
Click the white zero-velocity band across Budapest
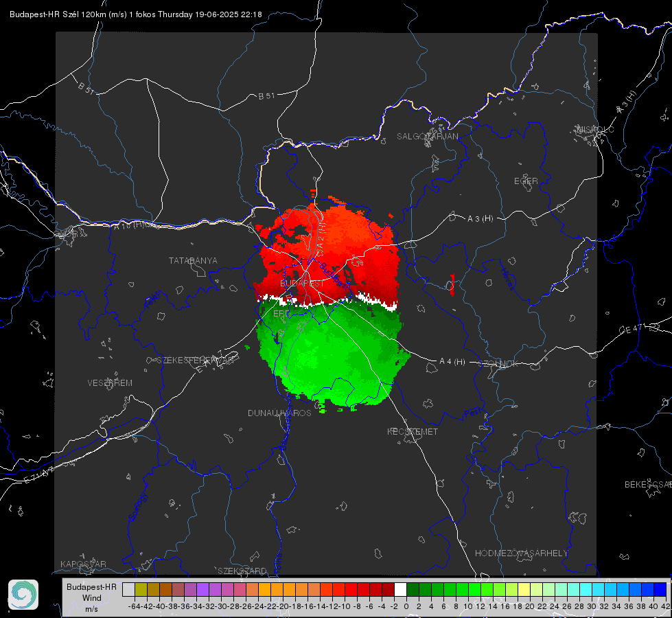coord(328,301)
